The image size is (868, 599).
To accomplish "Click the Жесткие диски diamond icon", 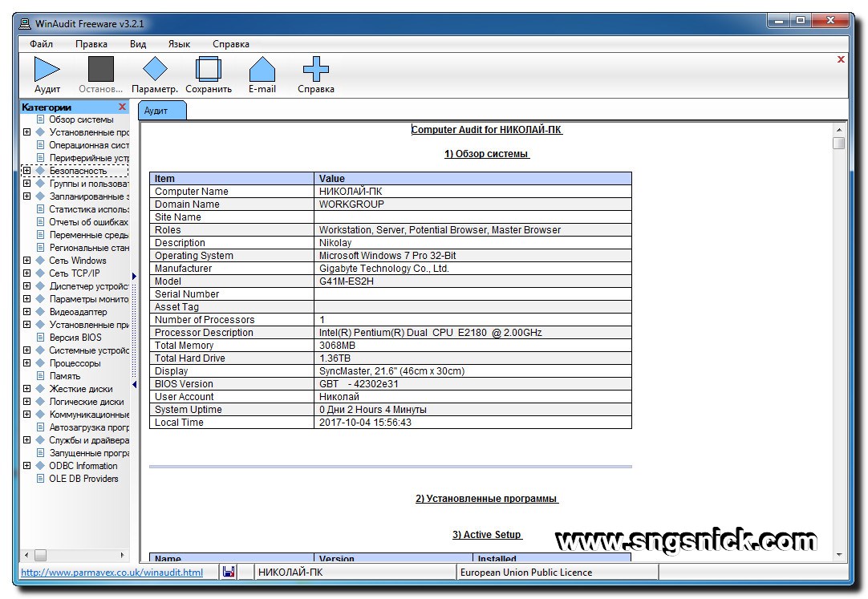I will coord(40,389).
